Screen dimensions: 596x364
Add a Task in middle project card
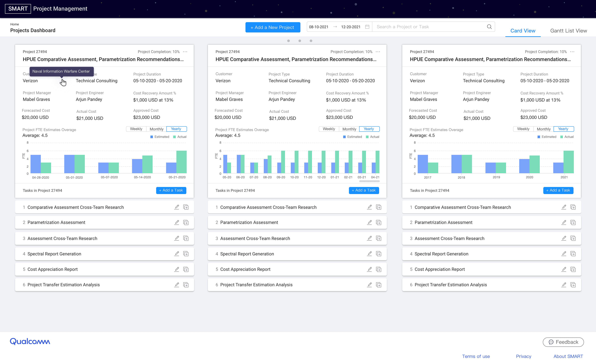364,190
